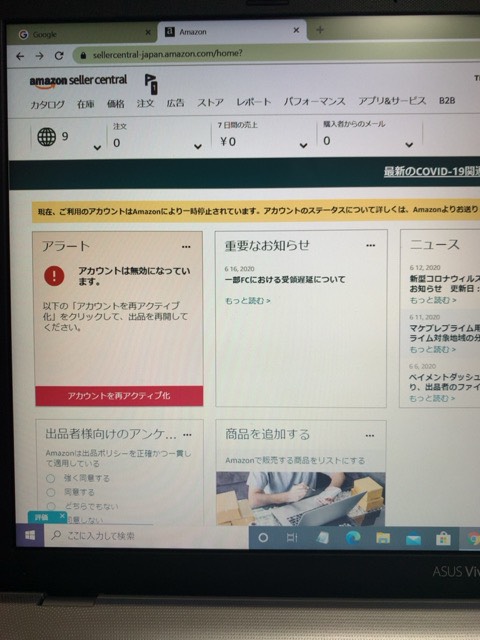480x640 pixels.
Task: Click the red alert exclamation icon
Action: (x=54, y=276)
